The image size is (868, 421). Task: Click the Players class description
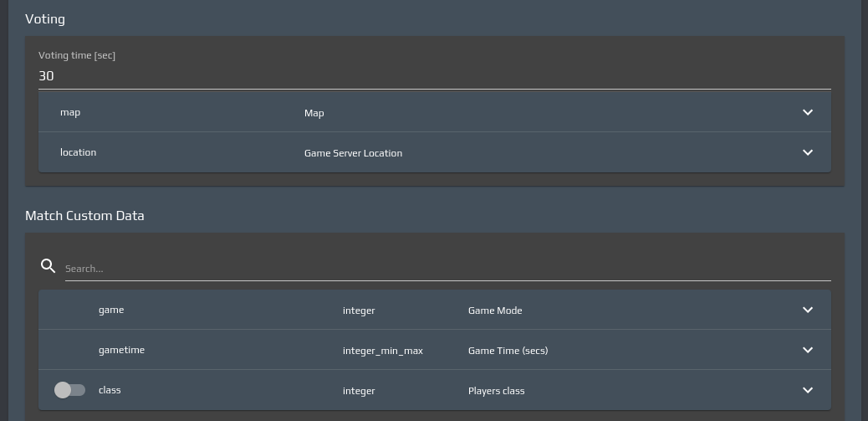pos(496,391)
